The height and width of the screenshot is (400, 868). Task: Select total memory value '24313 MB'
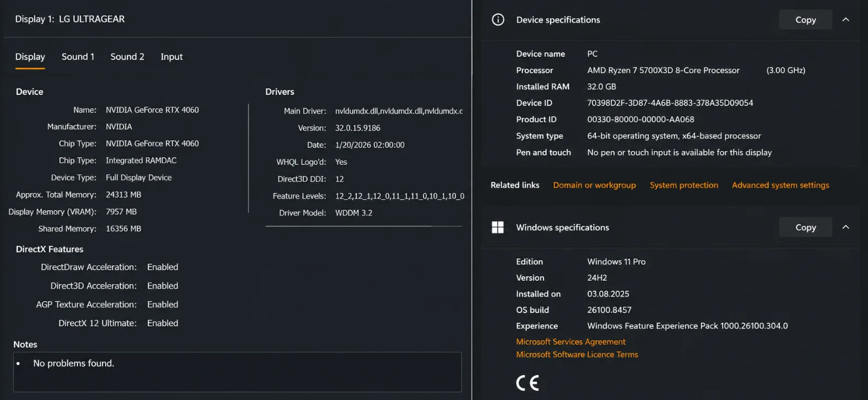coord(123,195)
